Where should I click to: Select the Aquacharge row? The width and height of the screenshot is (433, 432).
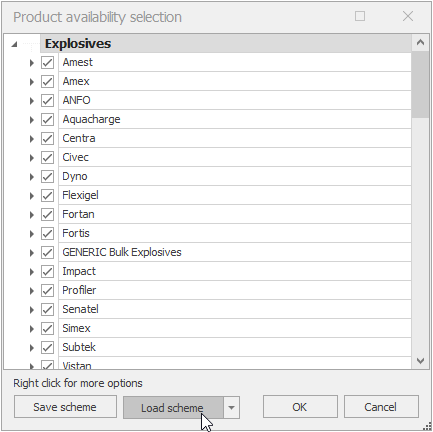(235, 119)
